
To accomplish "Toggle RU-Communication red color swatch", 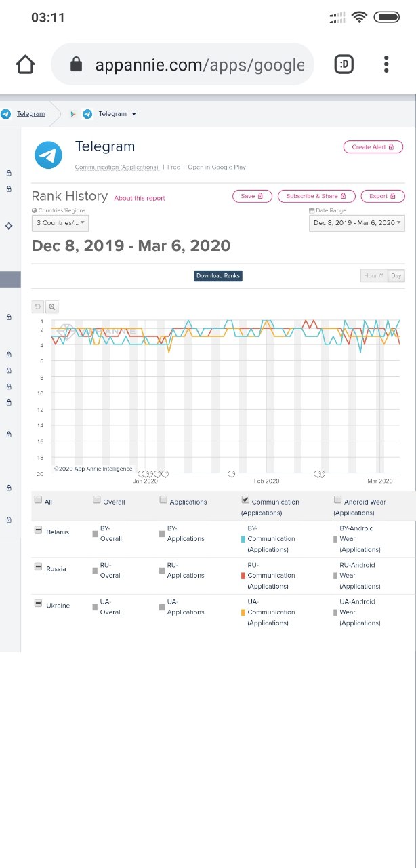I will click(243, 576).
